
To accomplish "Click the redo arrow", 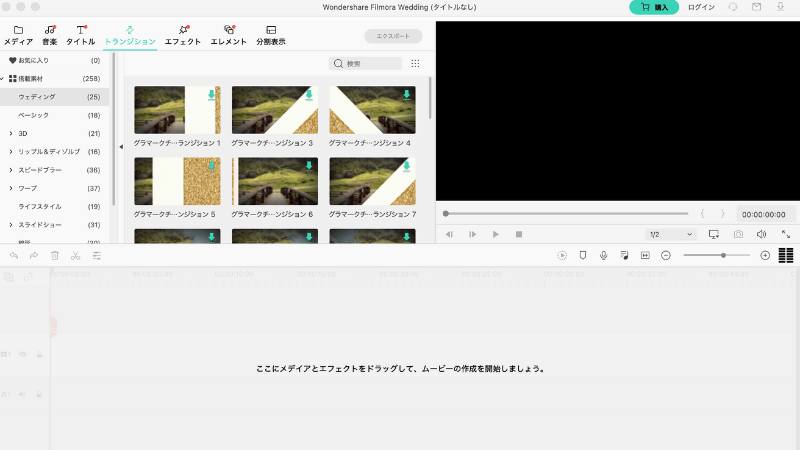I will (34, 256).
